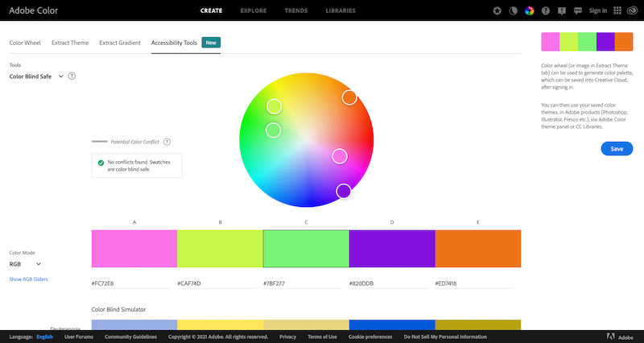Toggle dark mode moon icon
644x343 pixels.
[x=513, y=11]
